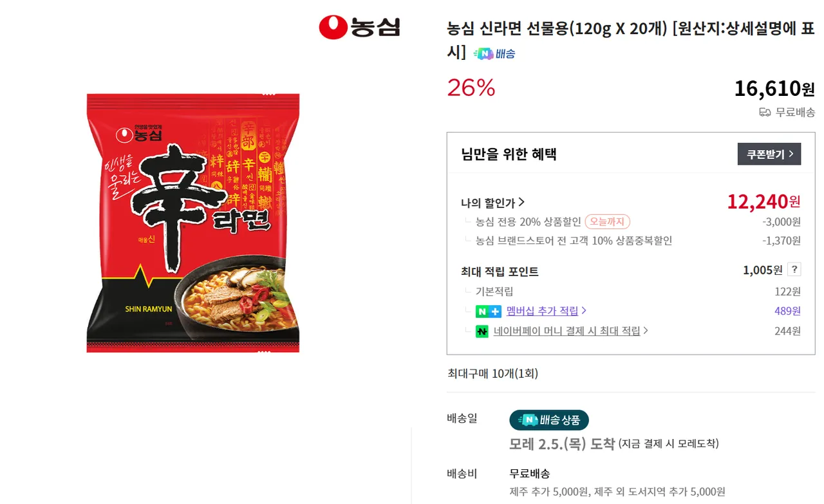Click the Nongshim brand logo

point(359,27)
